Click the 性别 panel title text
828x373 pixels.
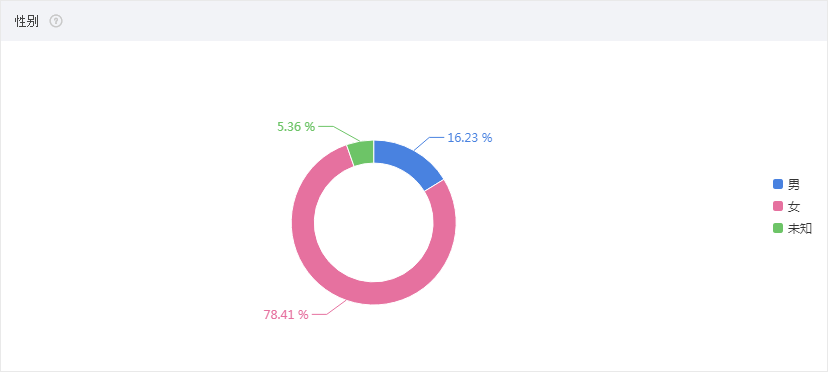tap(26, 22)
